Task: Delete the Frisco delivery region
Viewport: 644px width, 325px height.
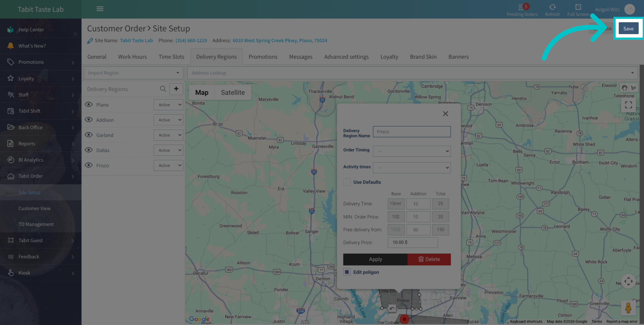Action: point(429,259)
